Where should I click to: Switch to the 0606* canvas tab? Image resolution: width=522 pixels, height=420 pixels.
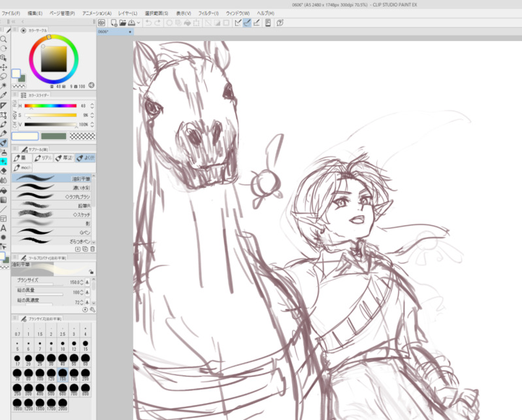pyautogui.click(x=115, y=31)
